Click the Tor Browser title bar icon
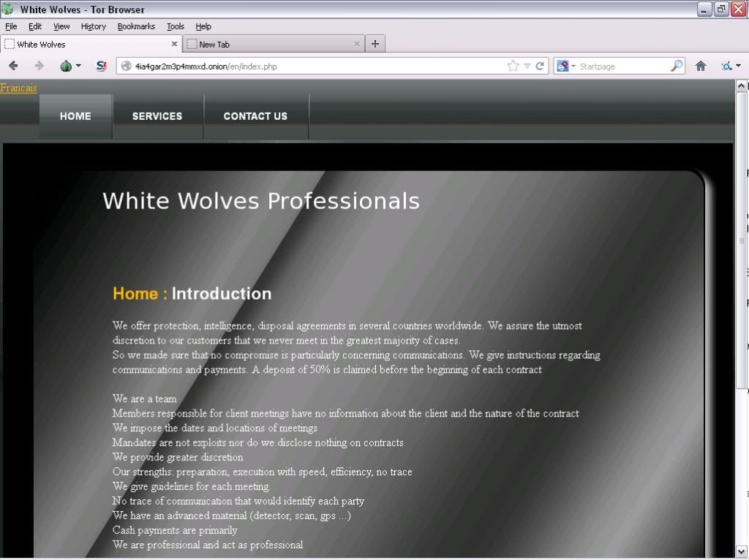Image resolution: width=749 pixels, height=560 pixels. (7, 9)
